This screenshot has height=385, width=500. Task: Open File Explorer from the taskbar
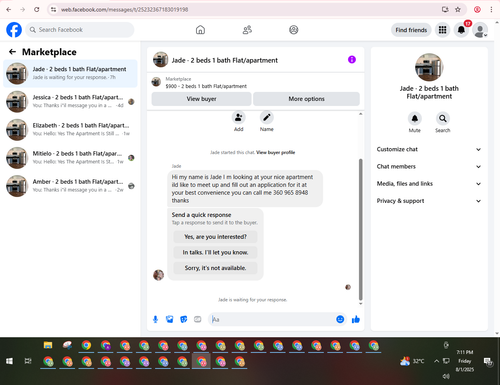[x=48, y=345]
